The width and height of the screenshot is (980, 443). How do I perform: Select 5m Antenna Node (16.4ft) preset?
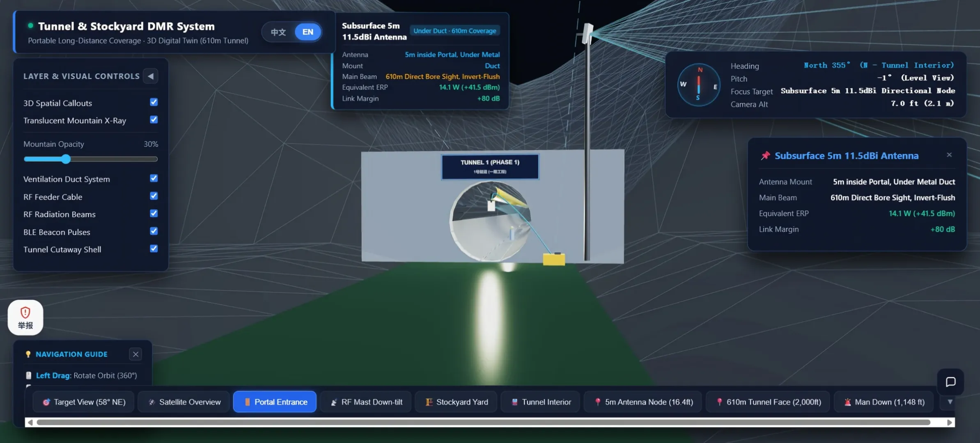point(643,402)
